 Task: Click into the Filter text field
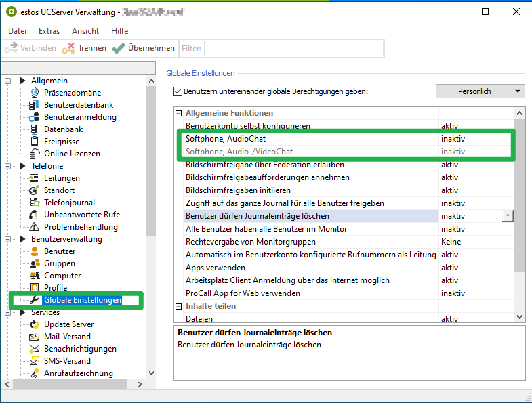pos(293,48)
